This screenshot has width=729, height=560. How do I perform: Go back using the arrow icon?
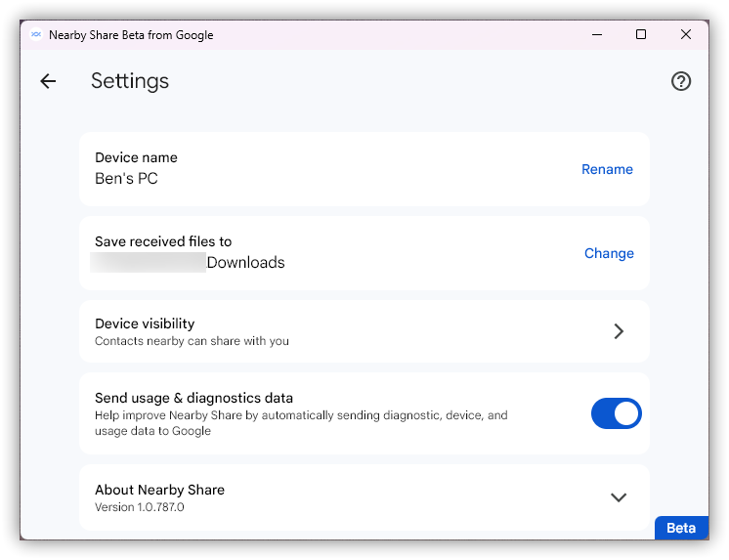point(48,81)
